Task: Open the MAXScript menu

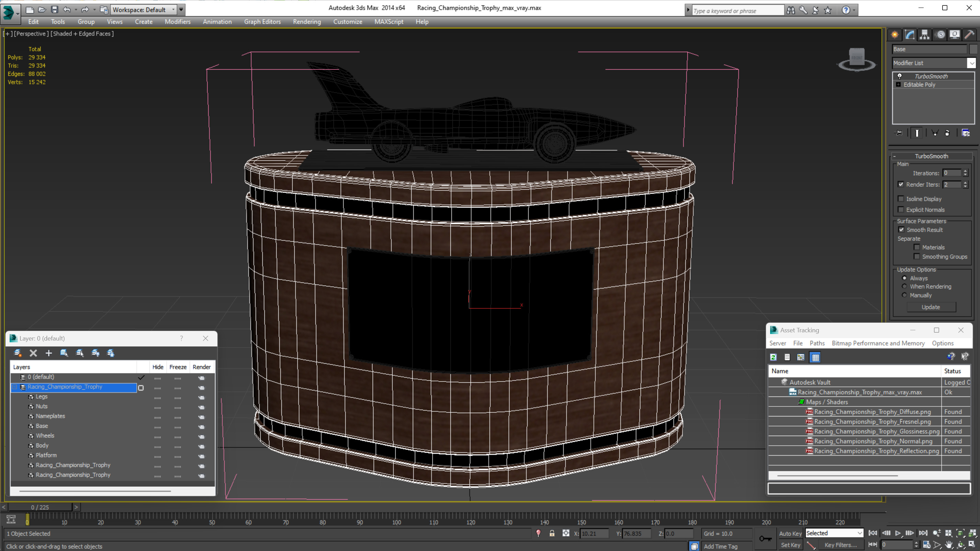Action: (x=388, y=22)
